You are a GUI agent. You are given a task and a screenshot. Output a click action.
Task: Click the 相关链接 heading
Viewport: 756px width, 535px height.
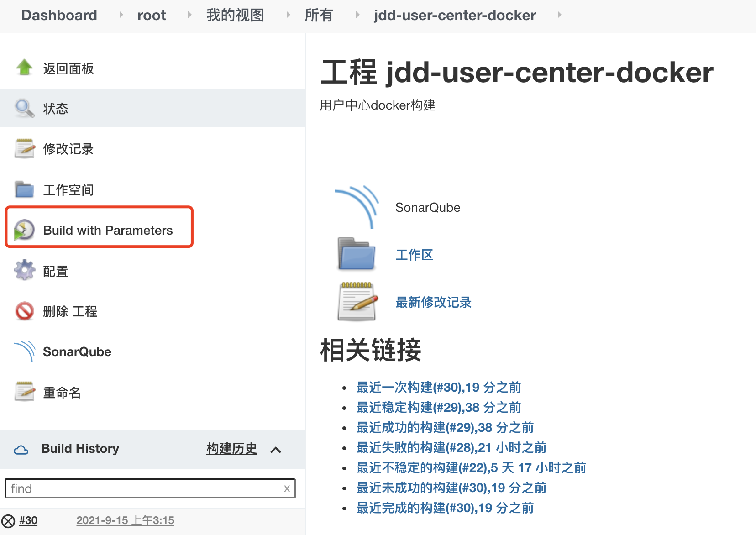coord(371,350)
